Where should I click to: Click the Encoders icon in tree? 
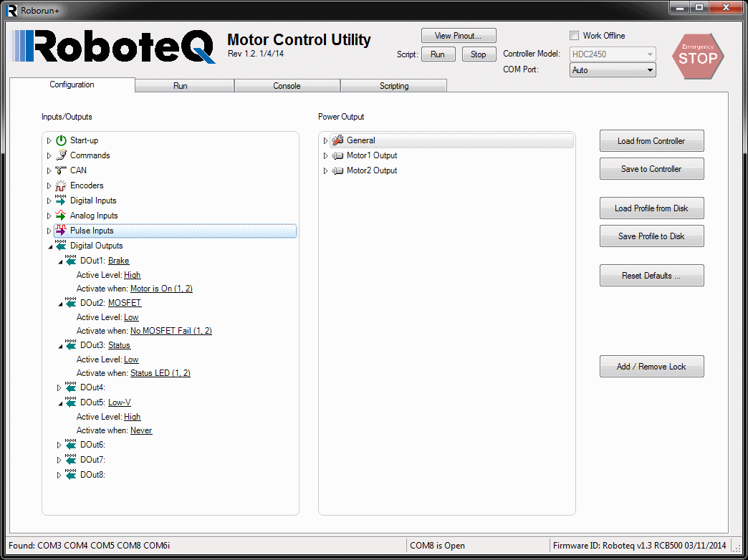[x=61, y=185]
